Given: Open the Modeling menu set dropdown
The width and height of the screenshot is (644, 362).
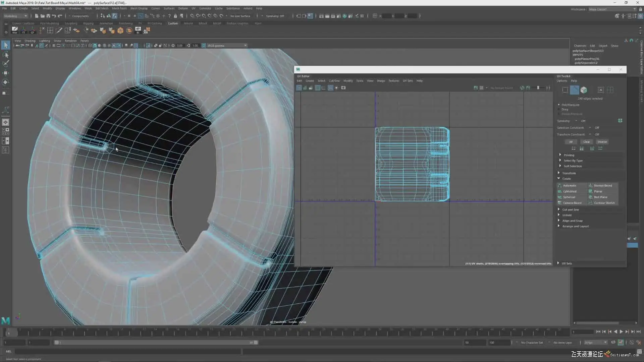Looking at the screenshot, I should pos(15,16).
